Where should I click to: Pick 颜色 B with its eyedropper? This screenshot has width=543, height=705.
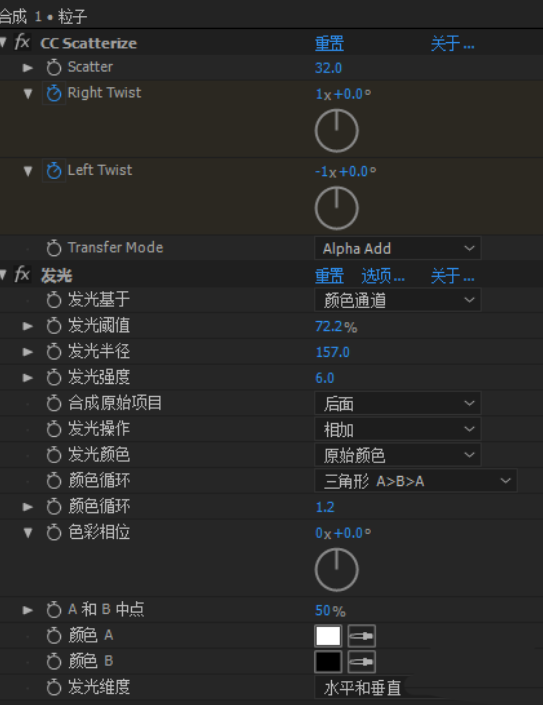361,662
